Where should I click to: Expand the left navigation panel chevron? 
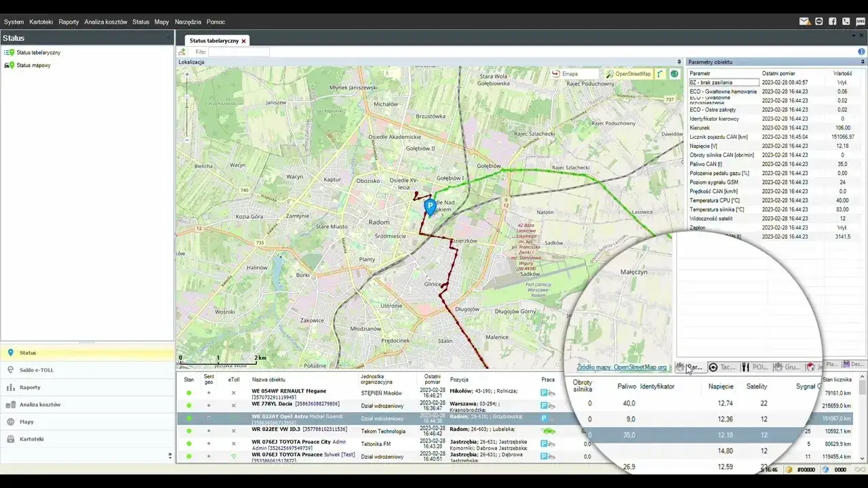170,456
